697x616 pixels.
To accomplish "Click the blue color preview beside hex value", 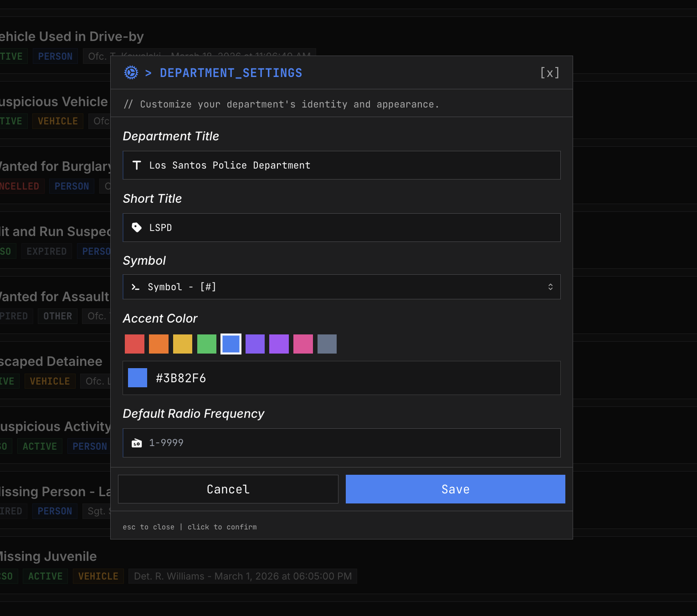I will [138, 378].
